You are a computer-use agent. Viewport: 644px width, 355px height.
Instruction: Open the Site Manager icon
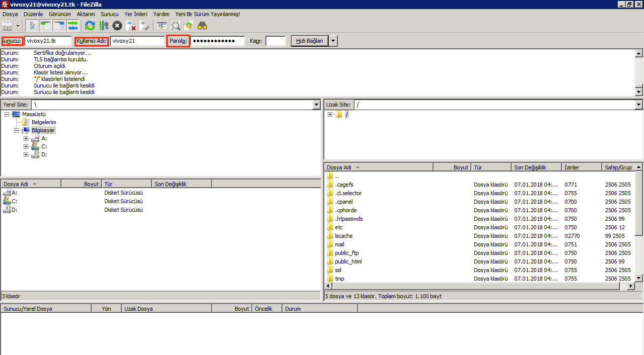pos(8,25)
